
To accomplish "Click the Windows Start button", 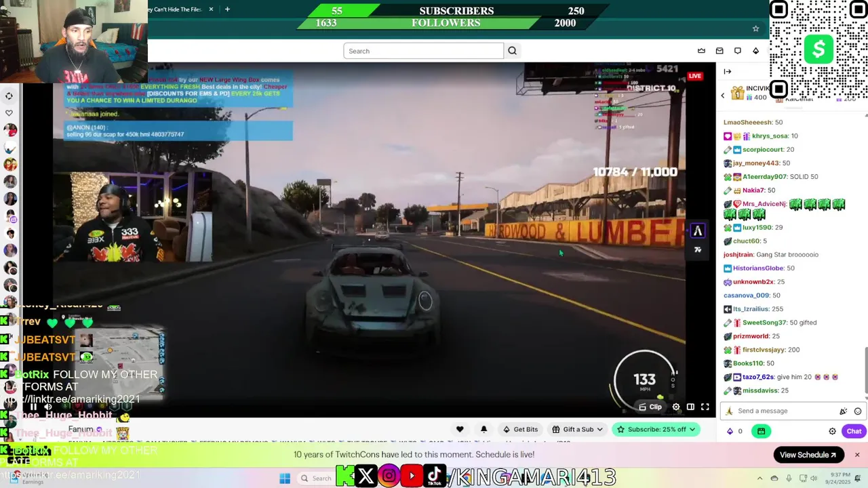I will [x=285, y=479].
